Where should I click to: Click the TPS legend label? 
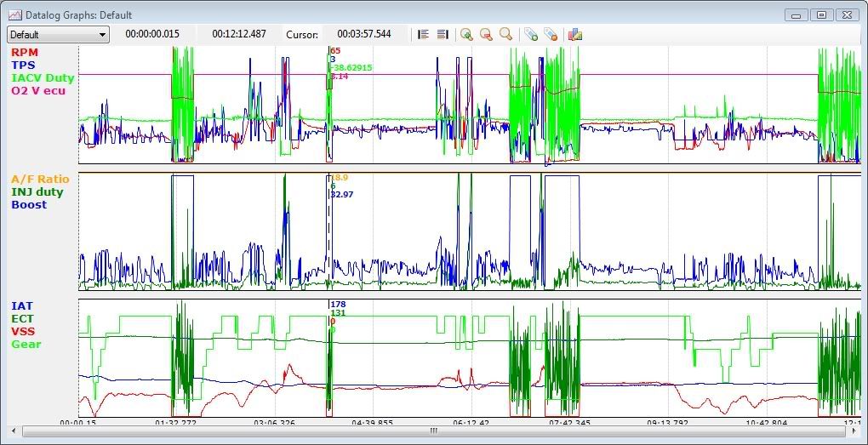tap(23, 65)
